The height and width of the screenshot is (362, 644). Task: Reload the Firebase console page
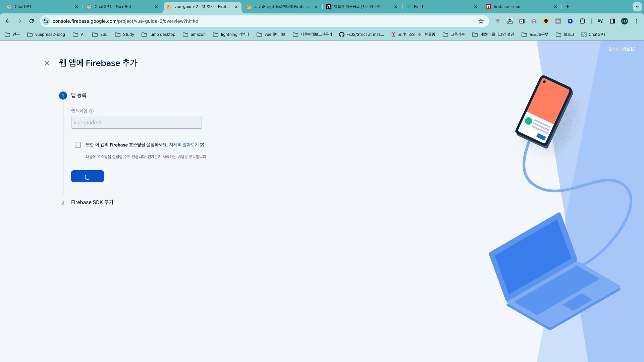point(32,21)
